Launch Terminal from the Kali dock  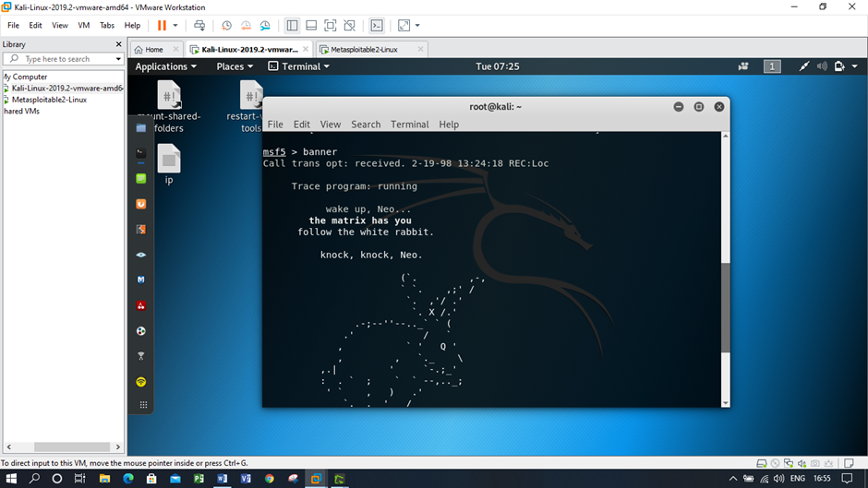[x=141, y=153]
